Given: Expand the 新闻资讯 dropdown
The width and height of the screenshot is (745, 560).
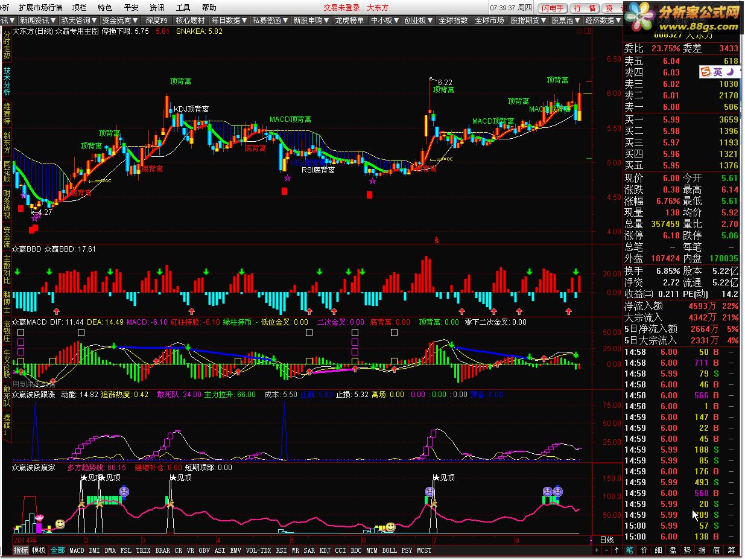Looking at the screenshot, I should tap(37, 20).
